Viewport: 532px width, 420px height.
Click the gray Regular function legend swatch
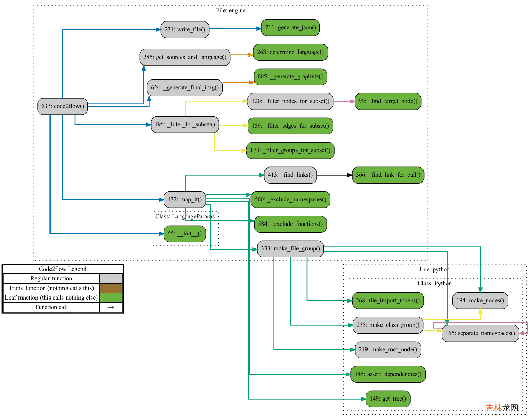[x=111, y=278]
